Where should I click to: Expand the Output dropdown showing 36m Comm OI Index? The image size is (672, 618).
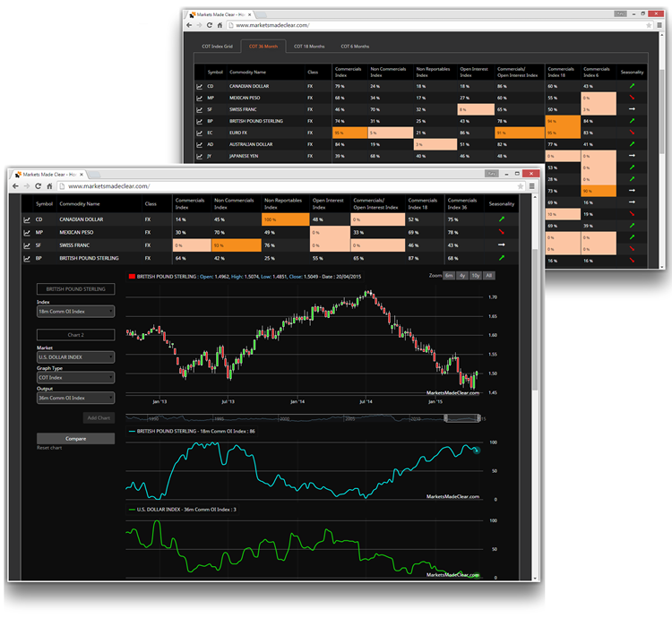pyautogui.click(x=75, y=398)
